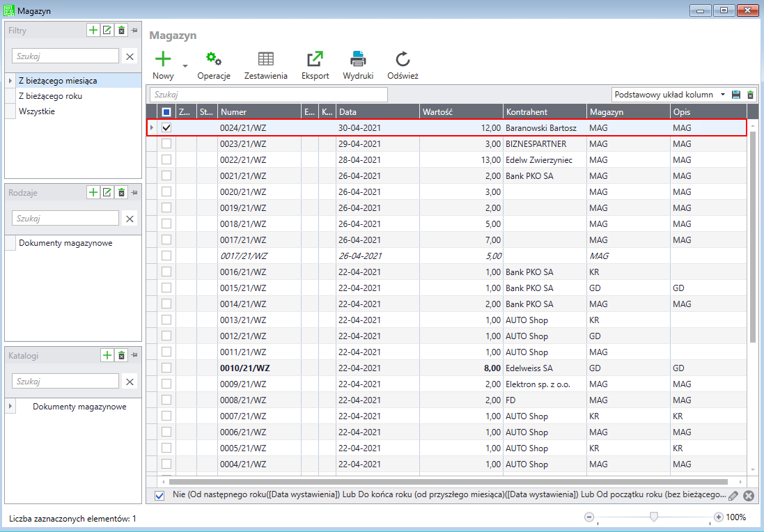Open Wydruki printer menu
Viewport: 764px width, 532px height.
click(358, 59)
